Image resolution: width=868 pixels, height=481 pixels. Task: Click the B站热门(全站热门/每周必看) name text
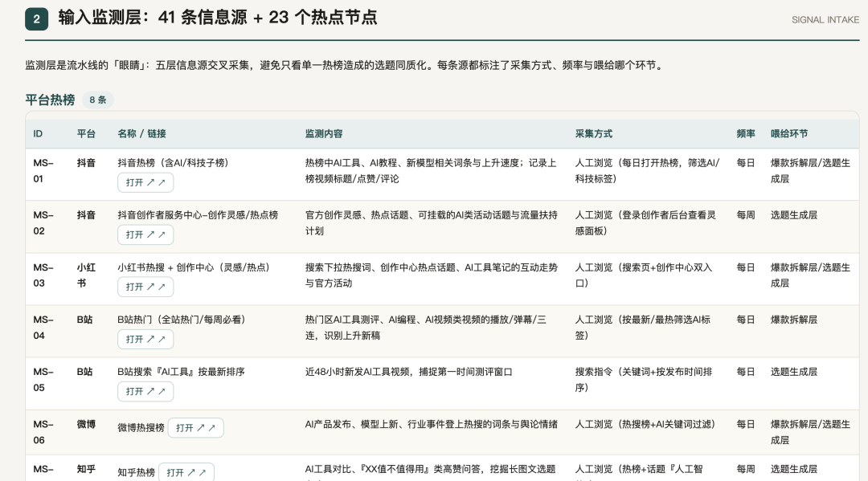tap(181, 320)
